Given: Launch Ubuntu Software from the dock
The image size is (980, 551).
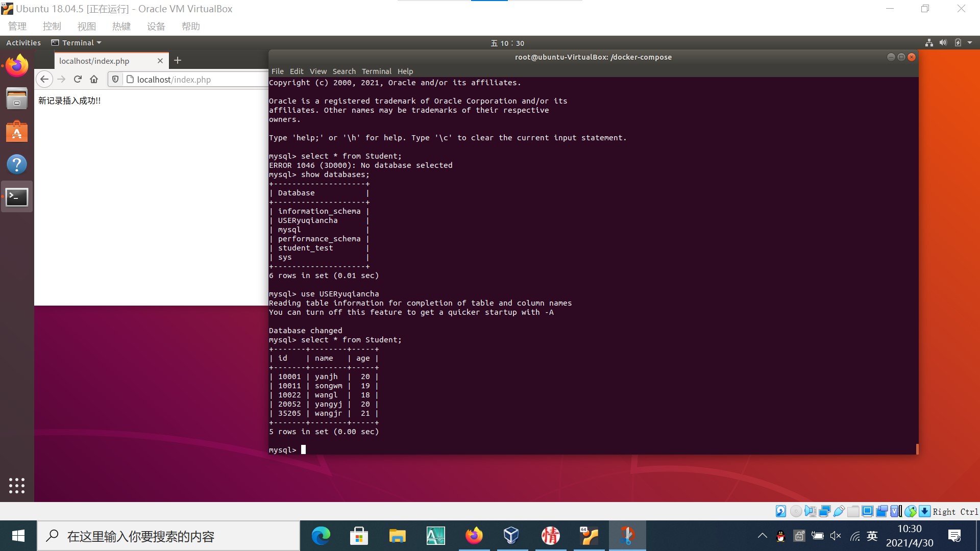Looking at the screenshot, I should coord(17,132).
